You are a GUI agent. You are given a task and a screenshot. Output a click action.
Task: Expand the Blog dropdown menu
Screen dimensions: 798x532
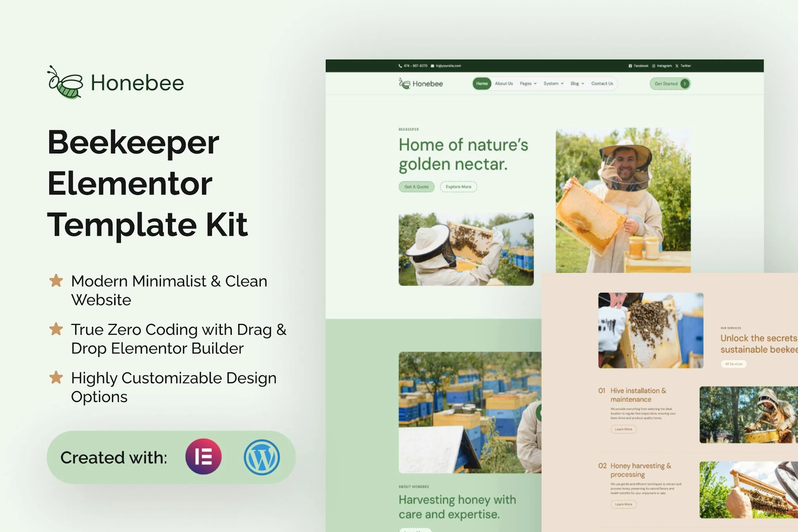click(x=577, y=83)
